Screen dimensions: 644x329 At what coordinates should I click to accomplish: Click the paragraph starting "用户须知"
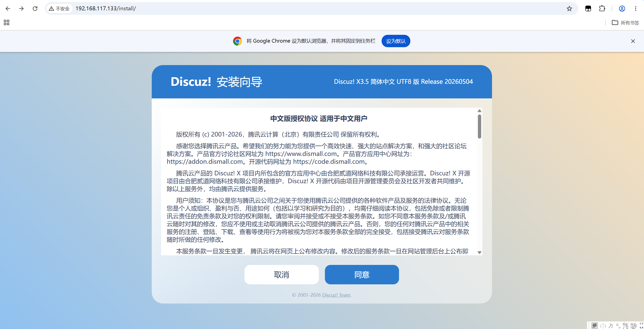pyautogui.click(x=318, y=220)
